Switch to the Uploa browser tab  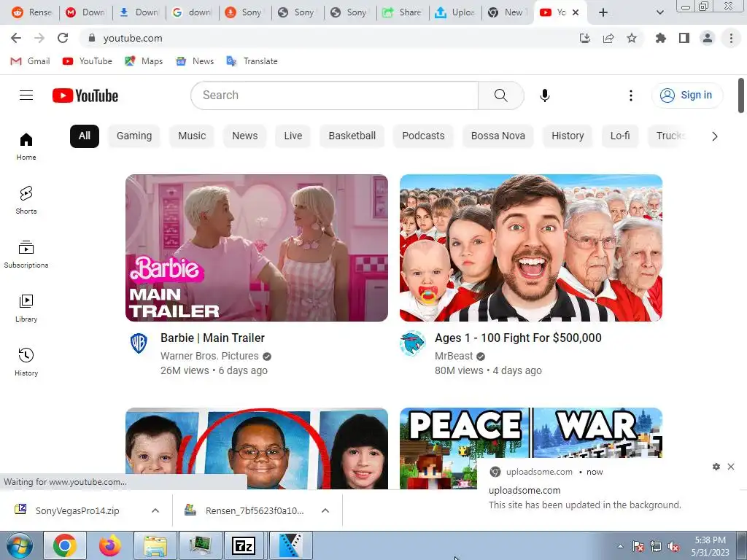[454, 12]
